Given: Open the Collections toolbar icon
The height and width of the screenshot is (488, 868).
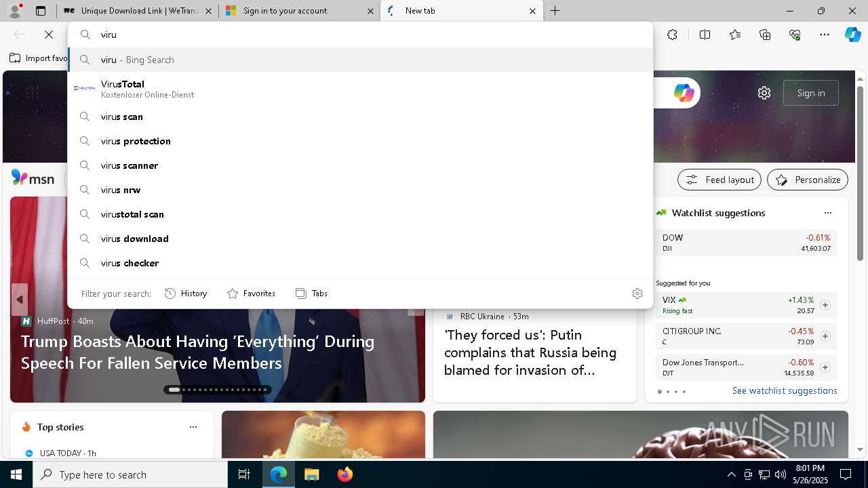Looking at the screenshot, I should [765, 35].
